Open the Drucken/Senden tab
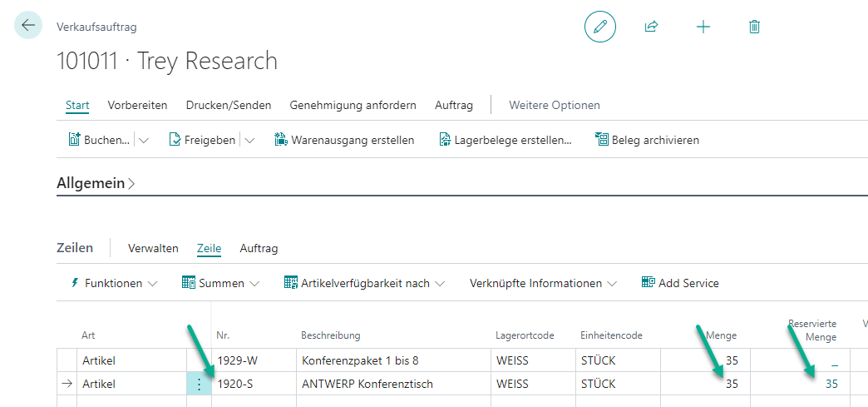The image size is (868, 407). pyautogui.click(x=229, y=105)
